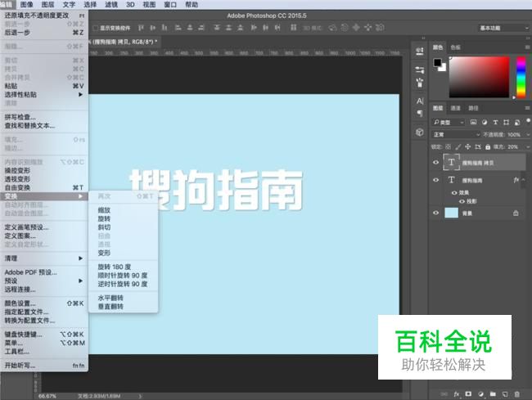Delete layer with the trash icon
Viewport: 532px width, 400px height.
[x=516, y=394]
